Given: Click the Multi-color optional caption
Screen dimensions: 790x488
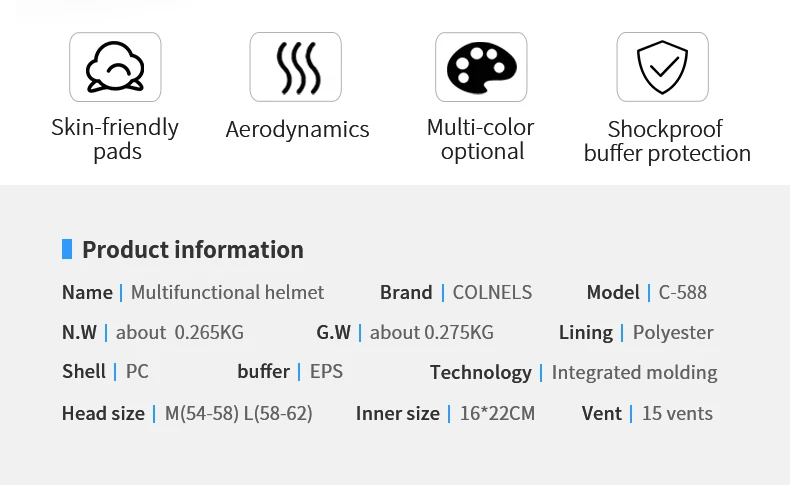Looking at the screenshot, I should 481,140.
